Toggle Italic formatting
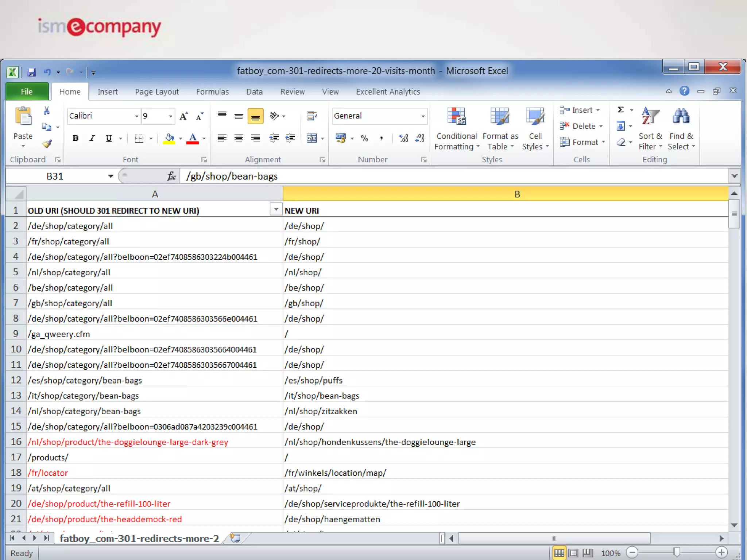The image size is (747, 560). [92, 138]
